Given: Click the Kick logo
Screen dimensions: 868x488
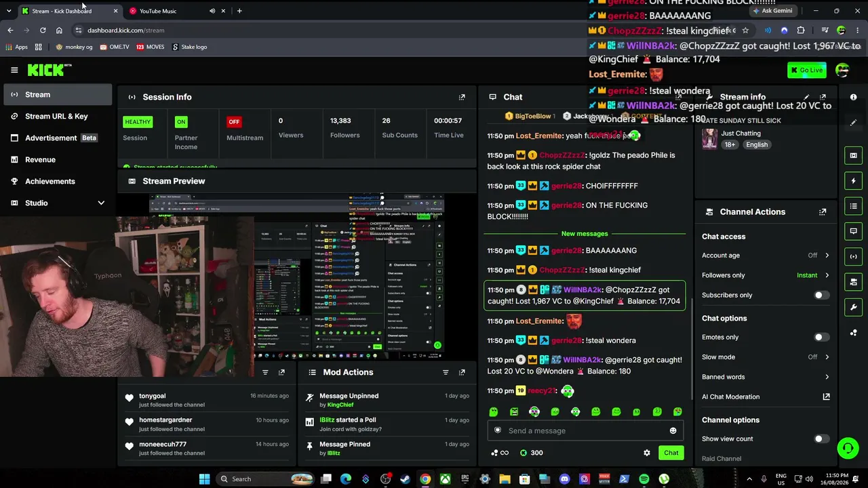Looking at the screenshot, I should pyautogui.click(x=50, y=70).
